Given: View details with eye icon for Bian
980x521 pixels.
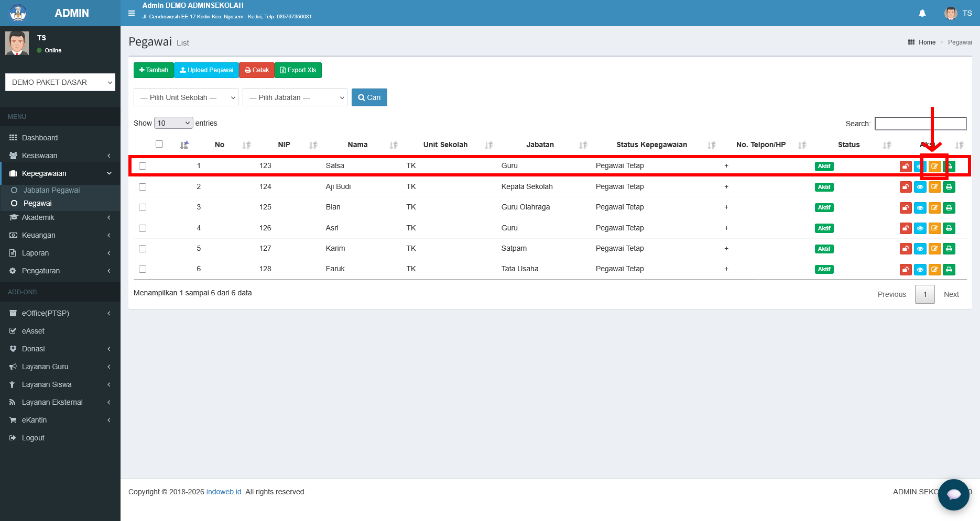Looking at the screenshot, I should click(x=920, y=208).
